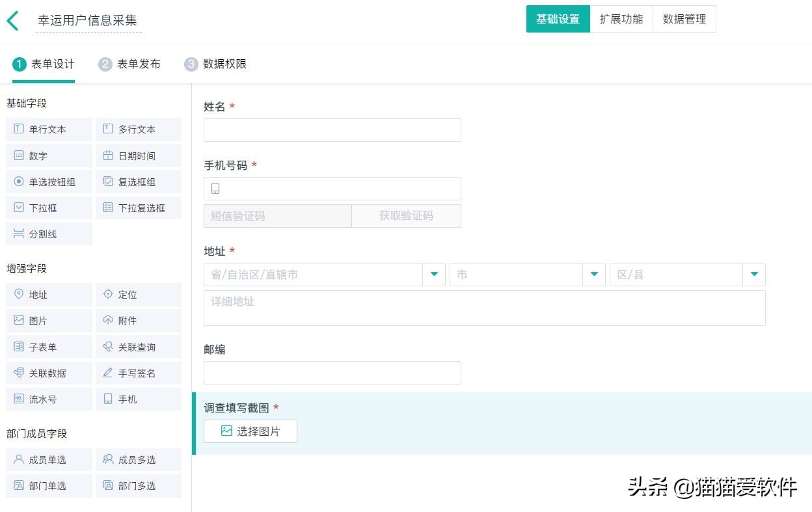Image resolution: width=812 pixels, height=512 pixels.
Task: Click the 获取验证码 button
Action: pyautogui.click(x=405, y=215)
